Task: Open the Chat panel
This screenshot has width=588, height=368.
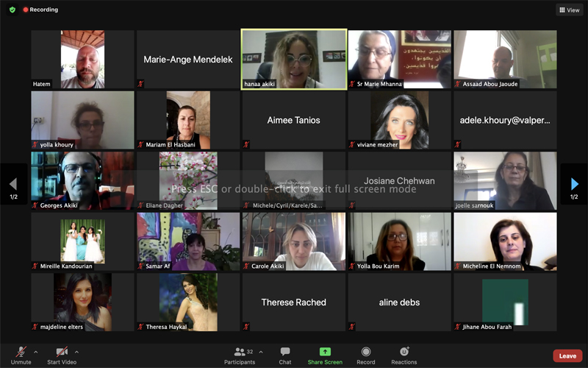Action: pos(285,354)
